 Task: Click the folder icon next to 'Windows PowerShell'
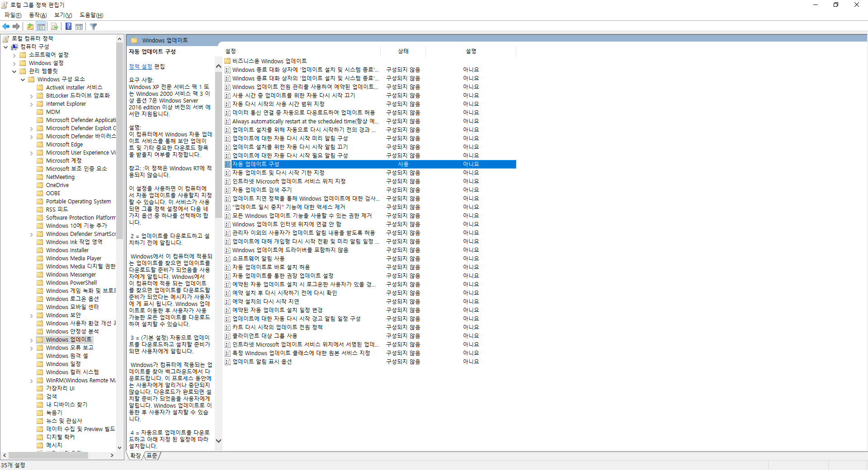[x=40, y=283]
